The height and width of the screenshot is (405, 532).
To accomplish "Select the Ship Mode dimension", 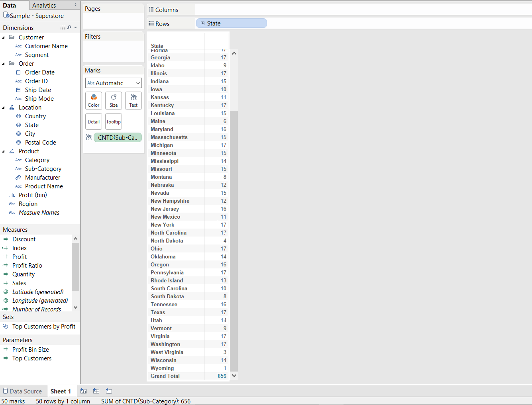I will [39, 98].
